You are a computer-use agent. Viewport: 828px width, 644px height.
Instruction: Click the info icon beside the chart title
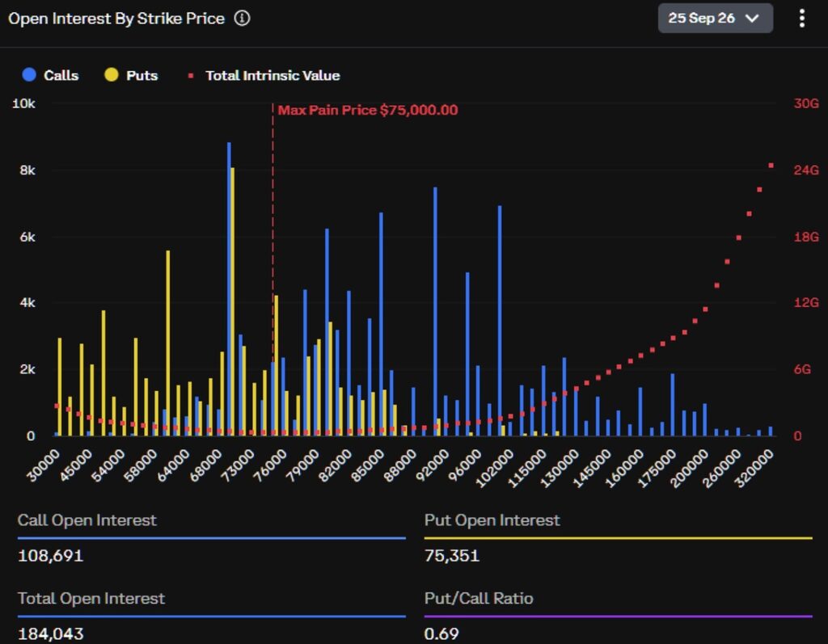242,19
